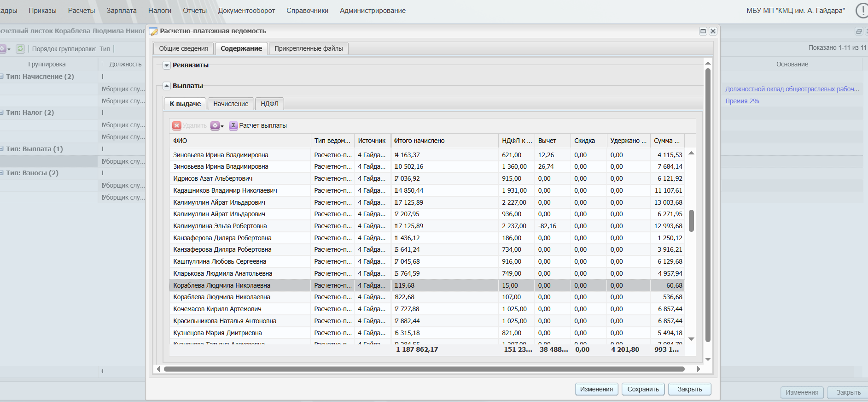Switch to the Общие сведения tab
The image size is (868, 402).
183,48
